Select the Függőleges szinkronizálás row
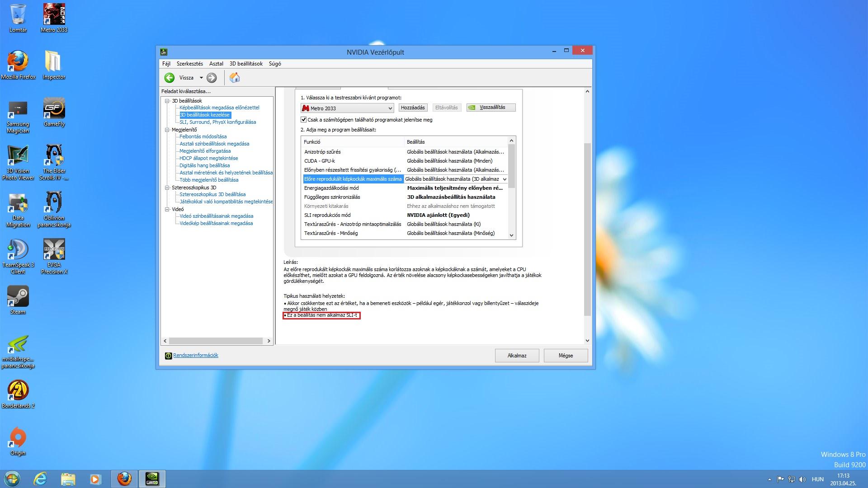The width and height of the screenshot is (868, 488). [405, 197]
